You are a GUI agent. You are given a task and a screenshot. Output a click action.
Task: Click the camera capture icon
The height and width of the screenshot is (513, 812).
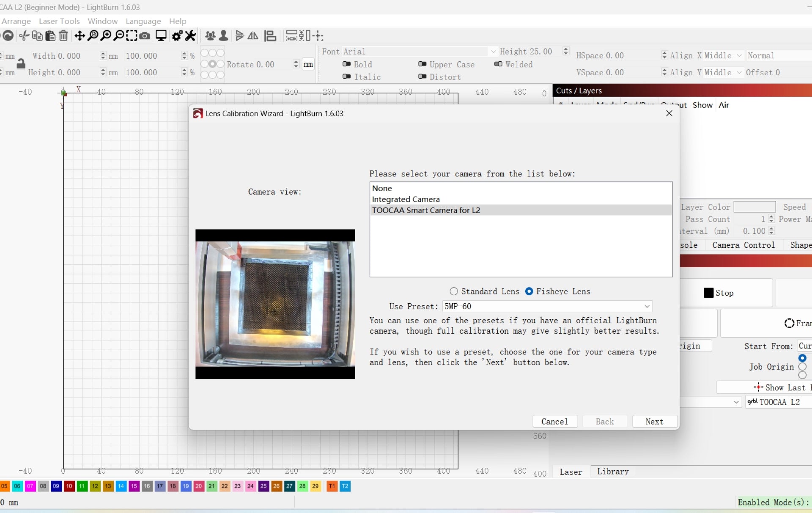pyautogui.click(x=145, y=36)
